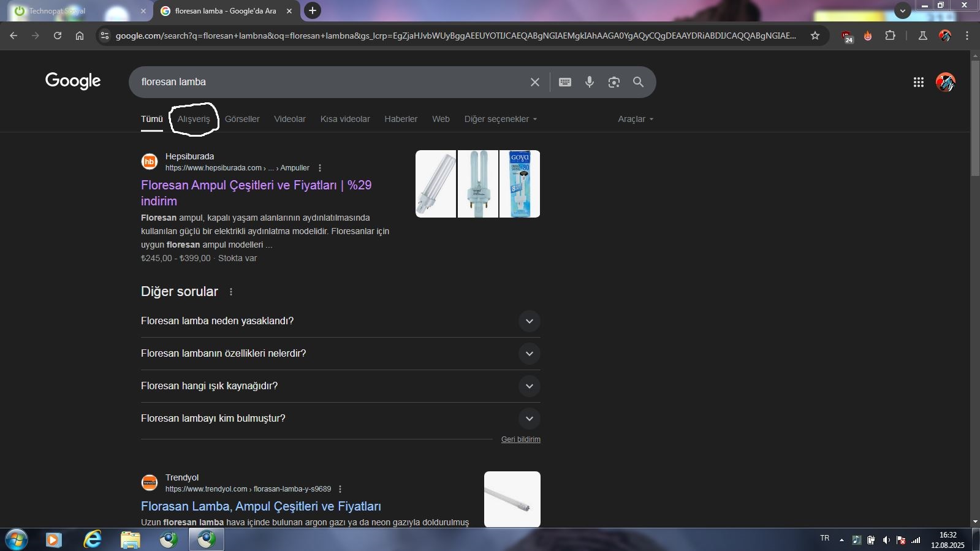Viewport: 980px width, 551px height.
Task: Click the page vertical scrollbar thumb
Action: tap(975, 118)
